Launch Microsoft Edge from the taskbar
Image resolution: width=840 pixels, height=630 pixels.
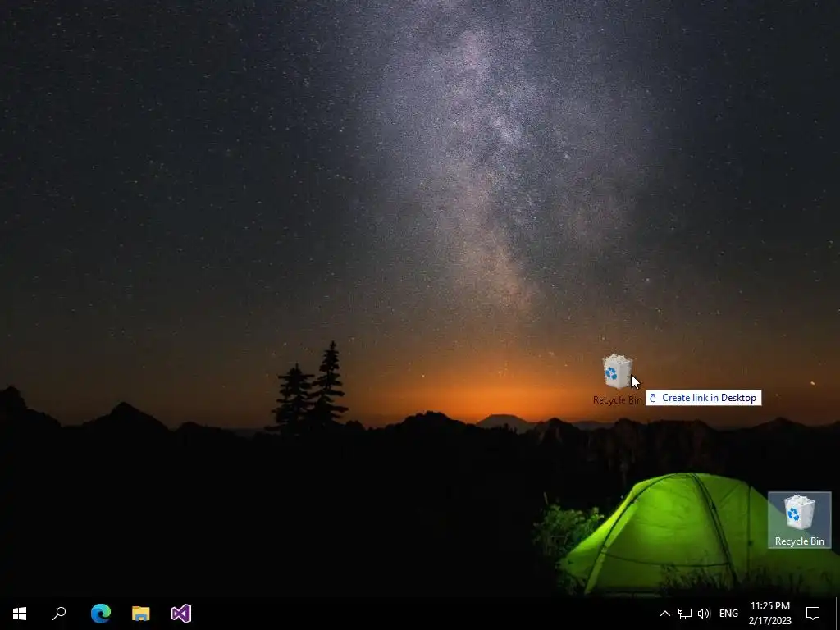(x=101, y=614)
